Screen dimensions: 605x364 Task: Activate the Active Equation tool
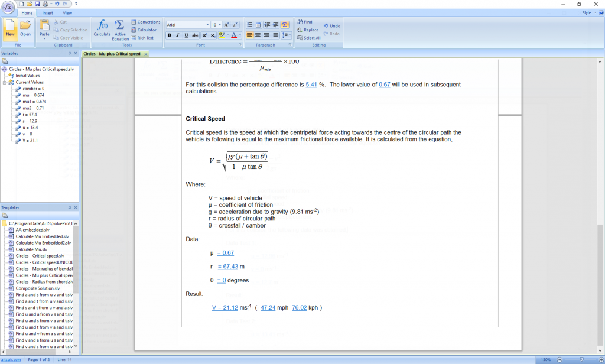(120, 30)
